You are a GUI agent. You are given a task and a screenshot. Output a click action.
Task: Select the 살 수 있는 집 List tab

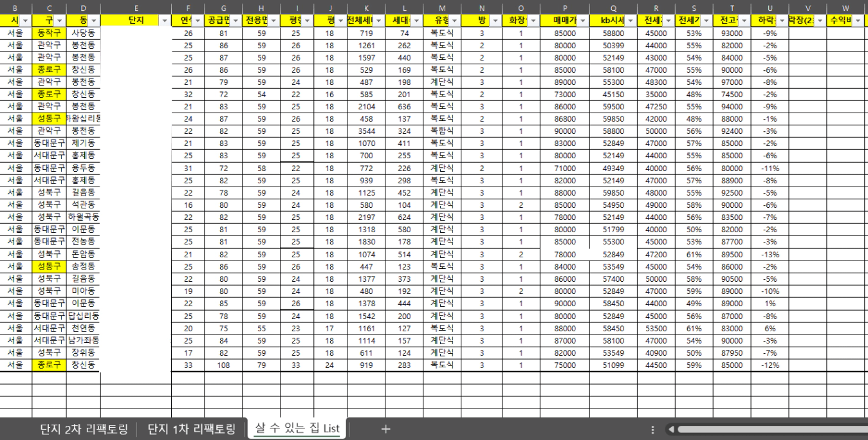pyautogui.click(x=297, y=428)
